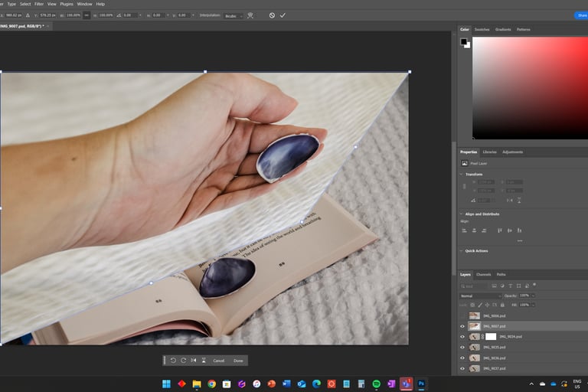This screenshot has height=392, width=588.
Task: Switch to the Channels tab
Action: 484,274
